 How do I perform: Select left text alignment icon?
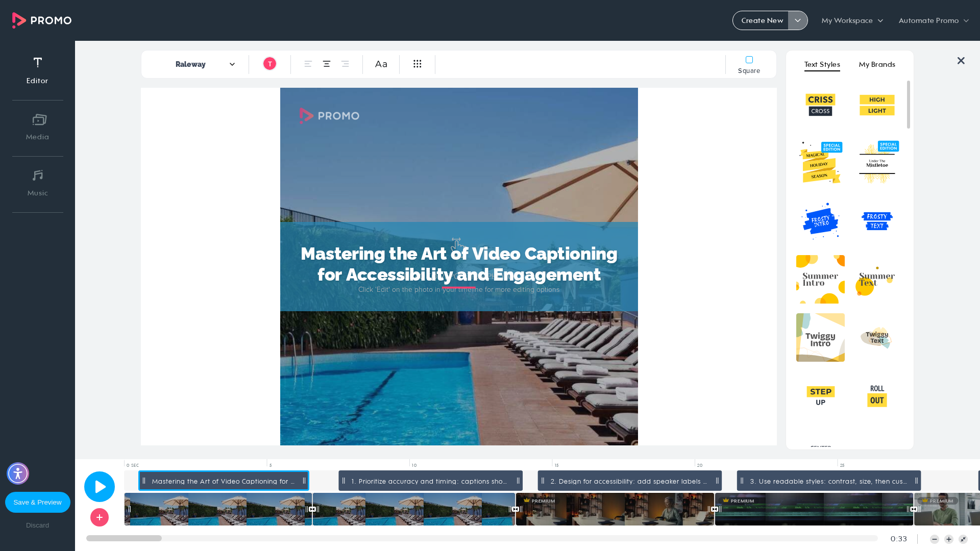(x=308, y=64)
